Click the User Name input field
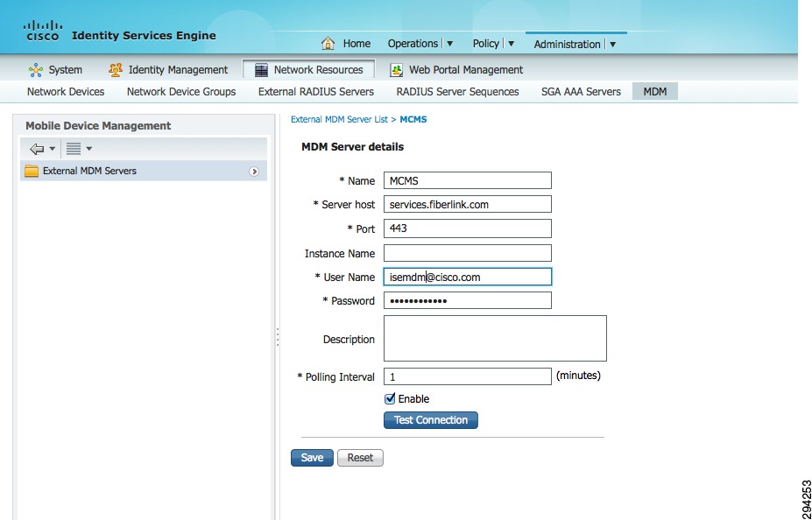This screenshot has width=812, height=520. (468, 277)
